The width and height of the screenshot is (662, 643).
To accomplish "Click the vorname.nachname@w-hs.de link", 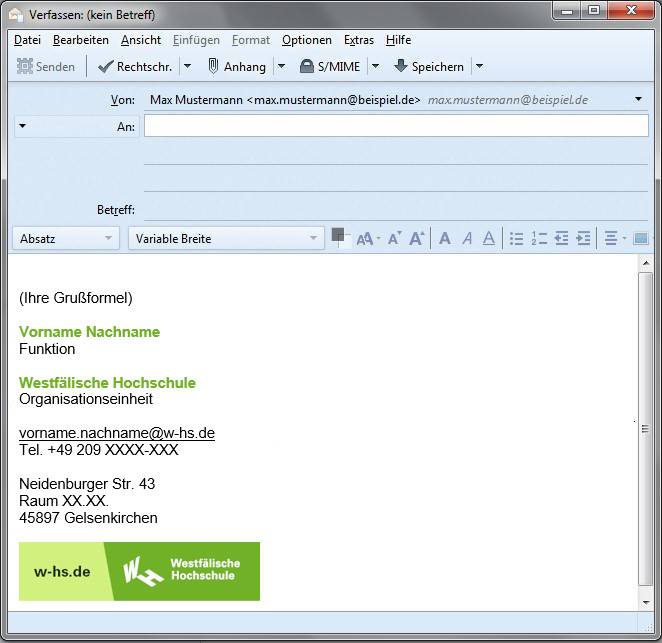I will click(x=117, y=433).
